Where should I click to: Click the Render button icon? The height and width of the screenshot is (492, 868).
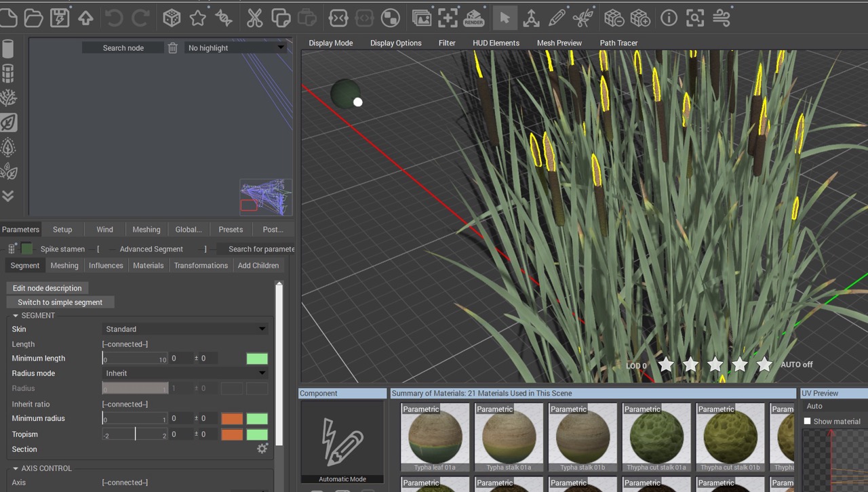(x=473, y=18)
